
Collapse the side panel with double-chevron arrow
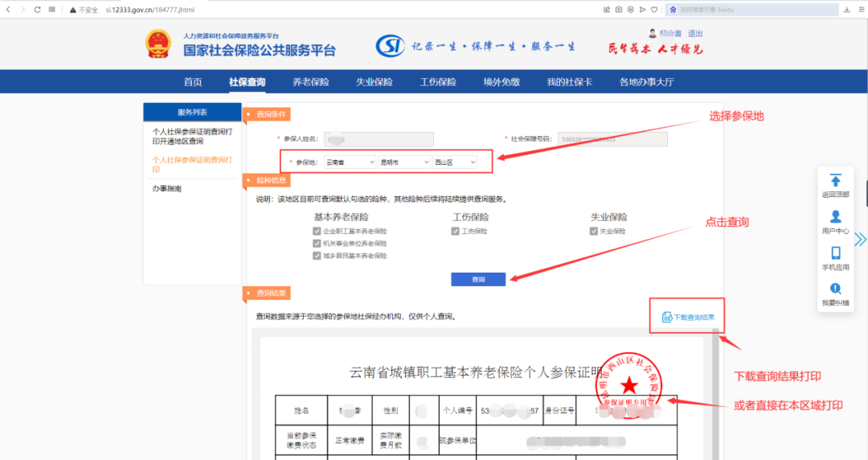860,239
